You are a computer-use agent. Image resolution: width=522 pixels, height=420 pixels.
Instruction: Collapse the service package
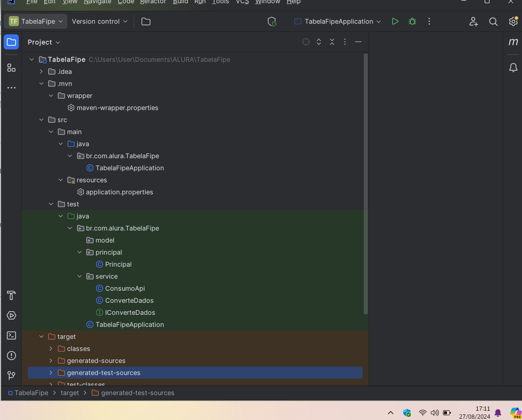click(x=80, y=276)
